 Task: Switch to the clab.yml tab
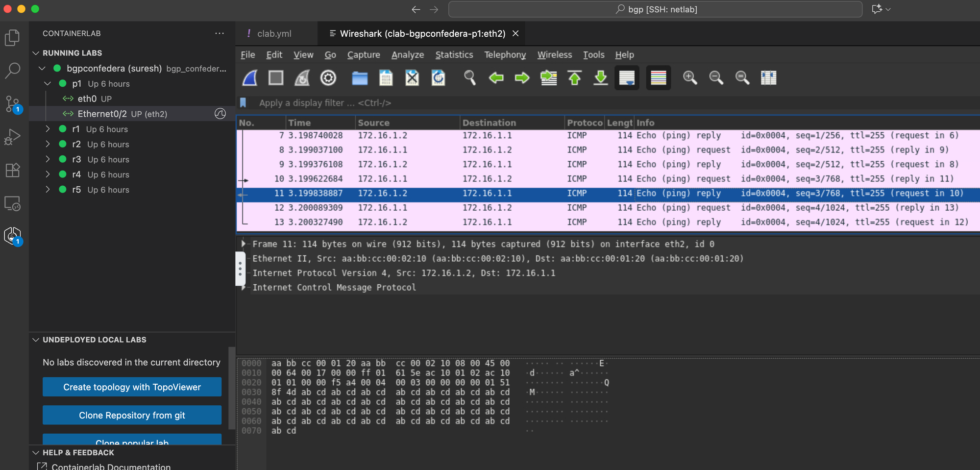click(x=274, y=34)
